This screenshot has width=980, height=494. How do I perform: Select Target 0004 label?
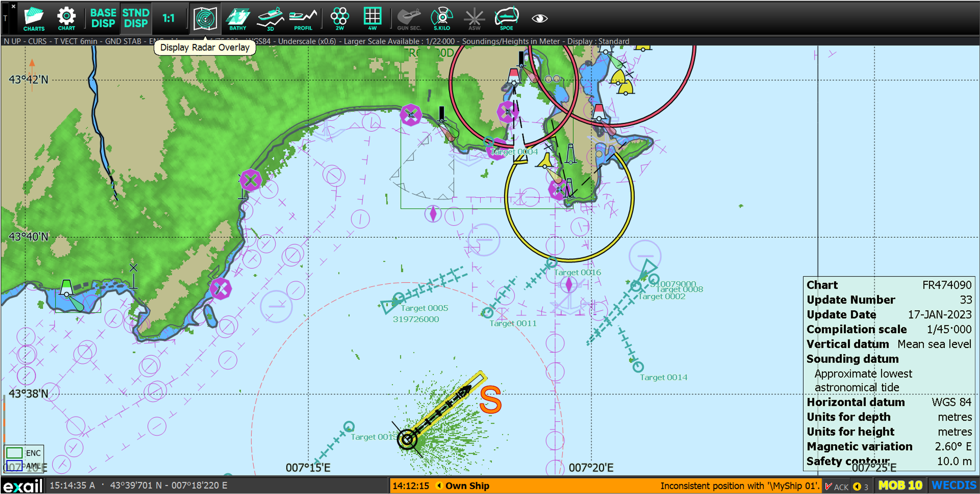[x=514, y=151]
